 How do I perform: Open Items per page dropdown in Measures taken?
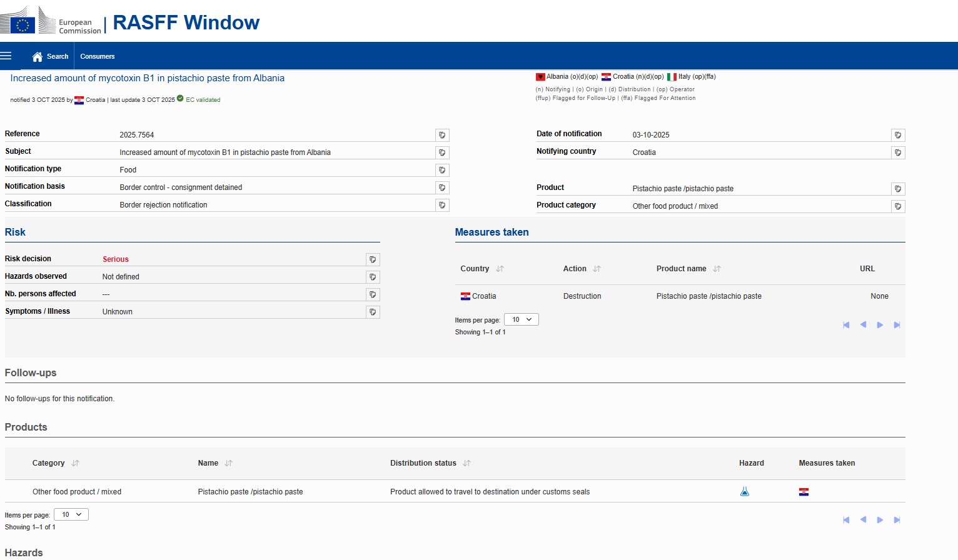pos(521,319)
